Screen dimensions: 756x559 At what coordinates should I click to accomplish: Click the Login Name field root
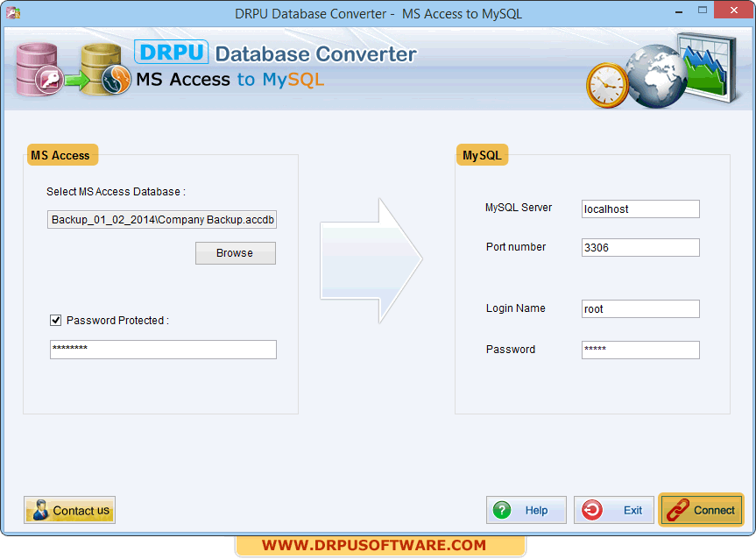(x=640, y=308)
